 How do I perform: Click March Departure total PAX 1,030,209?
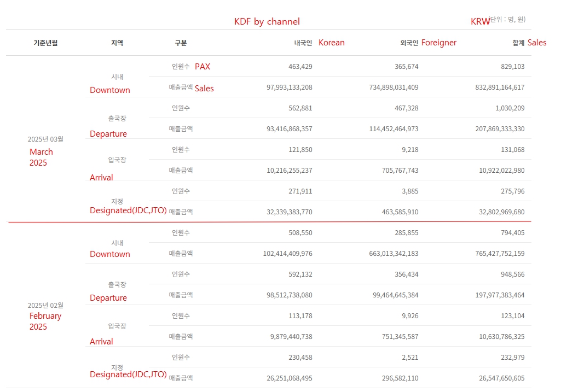tap(510, 108)
